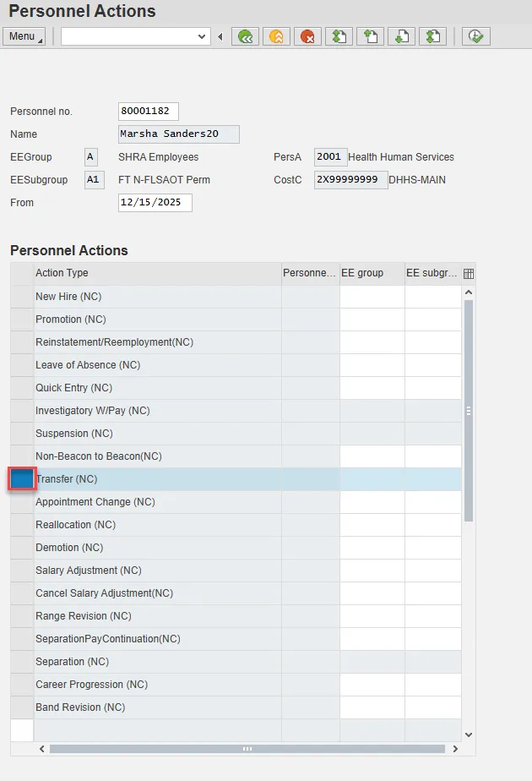
Task: Select the Promotion (NC) action entry
Action: click(x=71, y=319)
